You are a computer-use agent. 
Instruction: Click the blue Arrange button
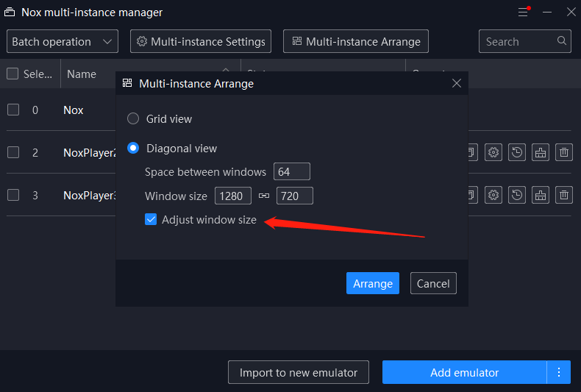point(373,283)
